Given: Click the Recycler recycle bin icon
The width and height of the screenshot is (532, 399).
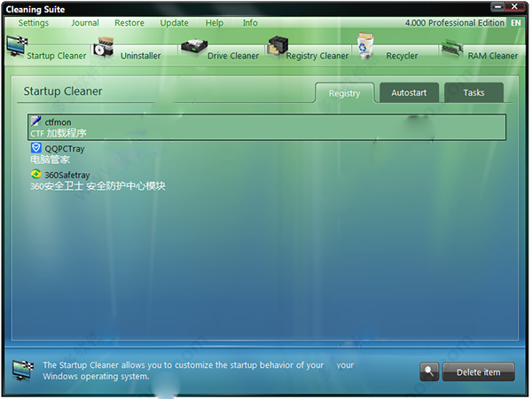Looking at the screenshot, I should [x=365, y=45].
